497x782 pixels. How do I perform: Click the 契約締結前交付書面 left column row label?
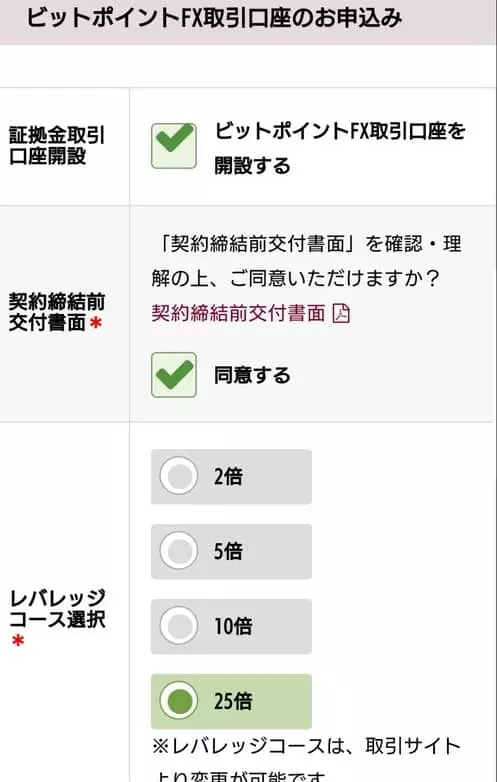pos(56,312)
